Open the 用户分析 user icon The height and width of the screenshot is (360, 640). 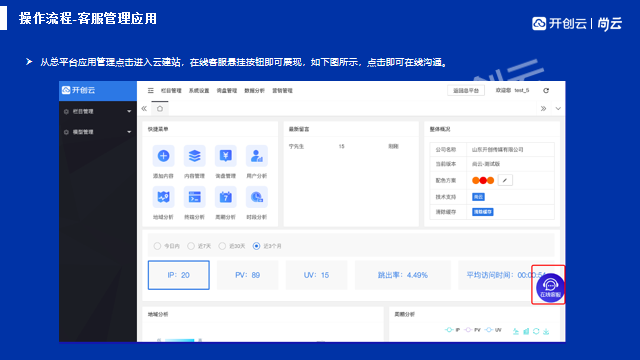click(257, 156)
